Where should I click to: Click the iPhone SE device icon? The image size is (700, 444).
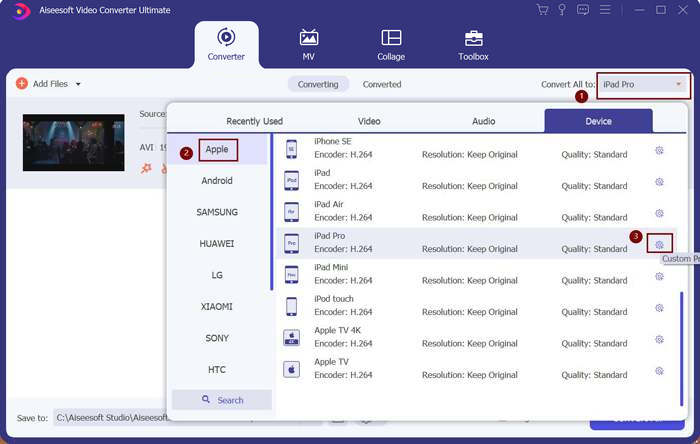coord(291,149)
